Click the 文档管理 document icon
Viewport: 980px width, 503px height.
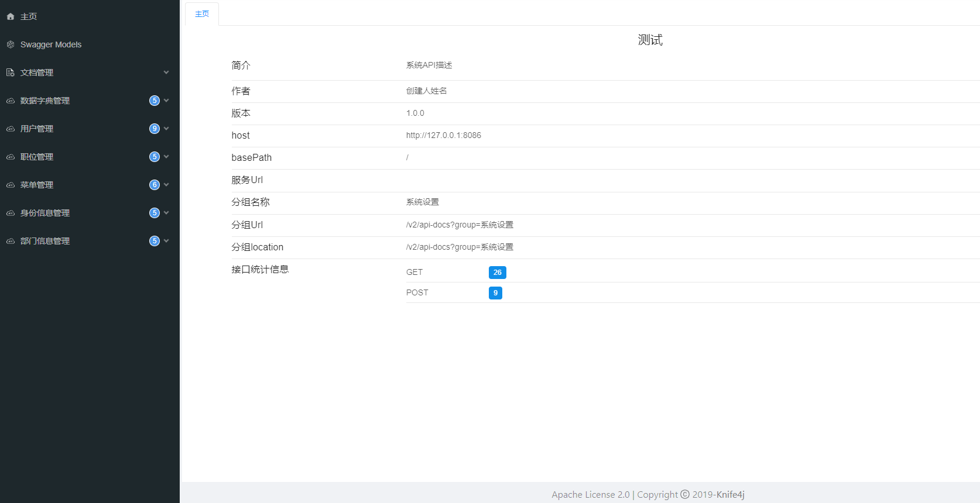pyautogui.click(x=11, y=73)
